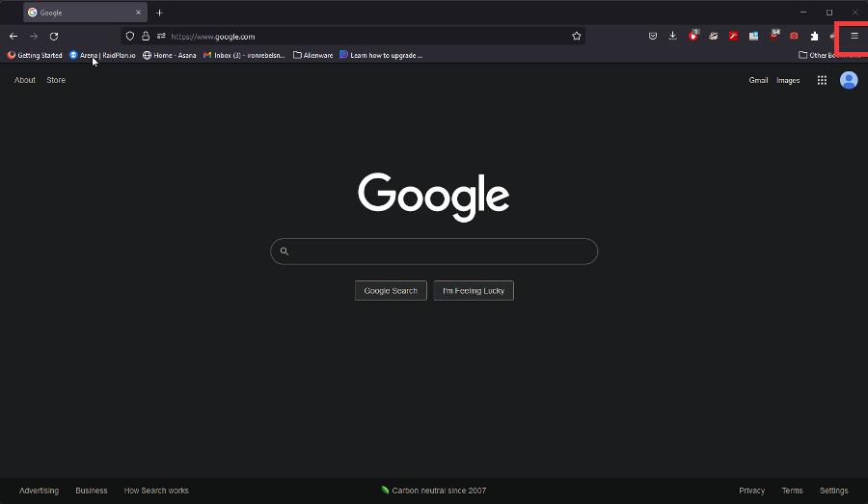The height and width of the screenshot is (504, 868).
Task: Open the About link
Action: pos(25,80)
